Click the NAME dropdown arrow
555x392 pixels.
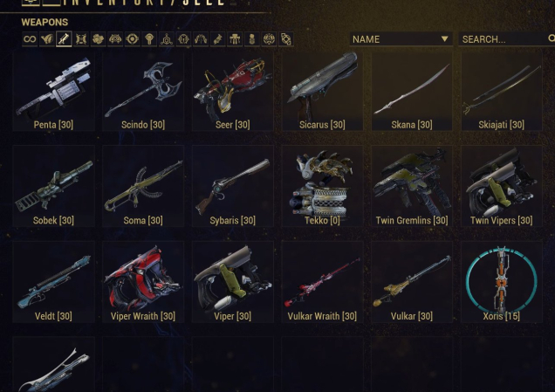444,38
